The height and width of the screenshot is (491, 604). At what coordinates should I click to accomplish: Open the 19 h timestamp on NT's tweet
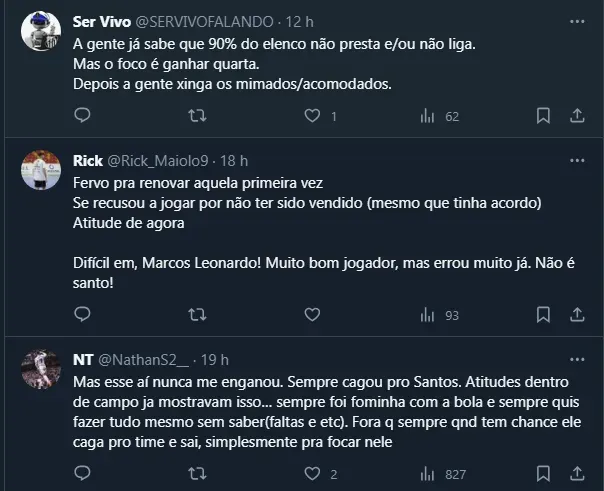coord(215,360)
